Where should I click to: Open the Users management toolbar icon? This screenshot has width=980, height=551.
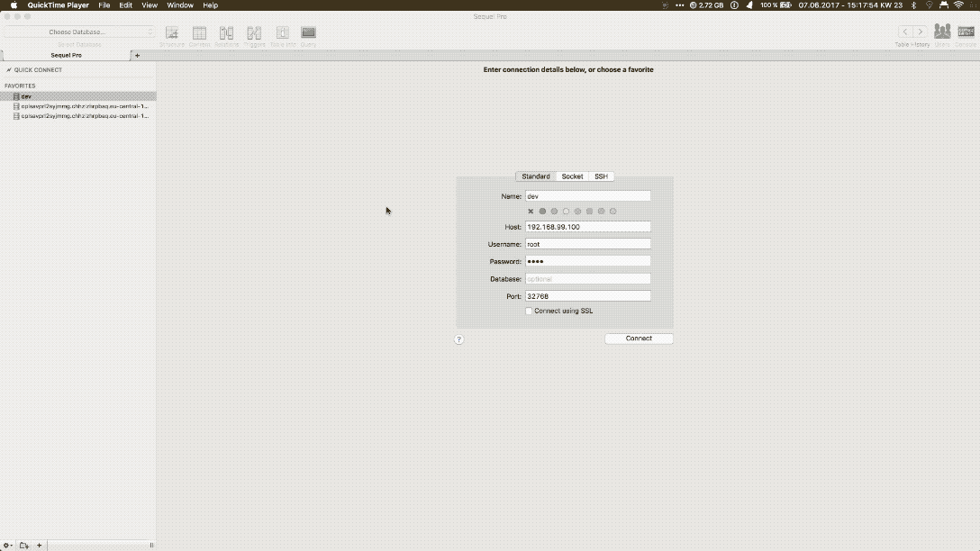pos(942,32)
